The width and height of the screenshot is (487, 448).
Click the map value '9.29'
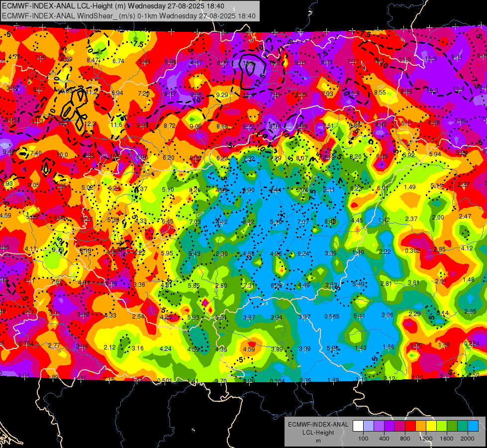[x=222, y=95]
